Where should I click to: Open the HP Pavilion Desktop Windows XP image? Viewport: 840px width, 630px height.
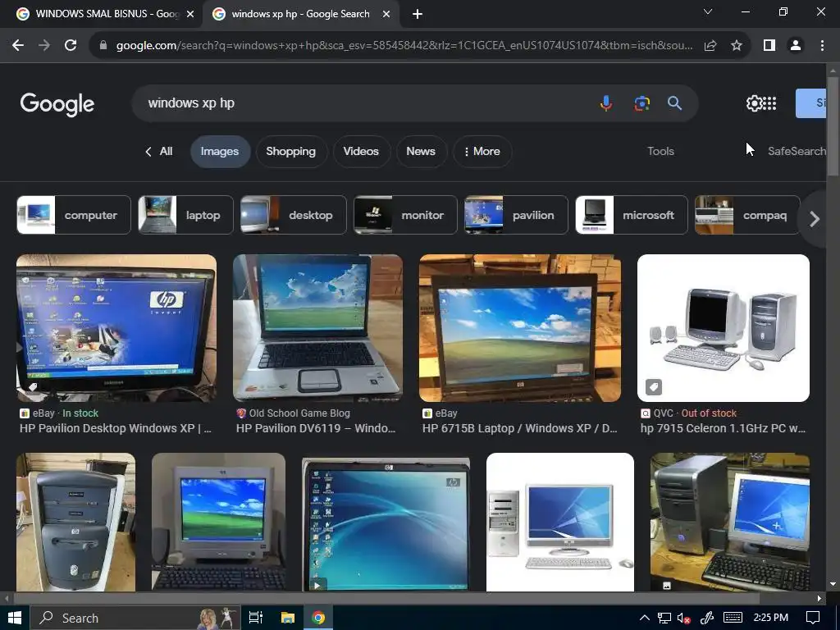point(116,328)
